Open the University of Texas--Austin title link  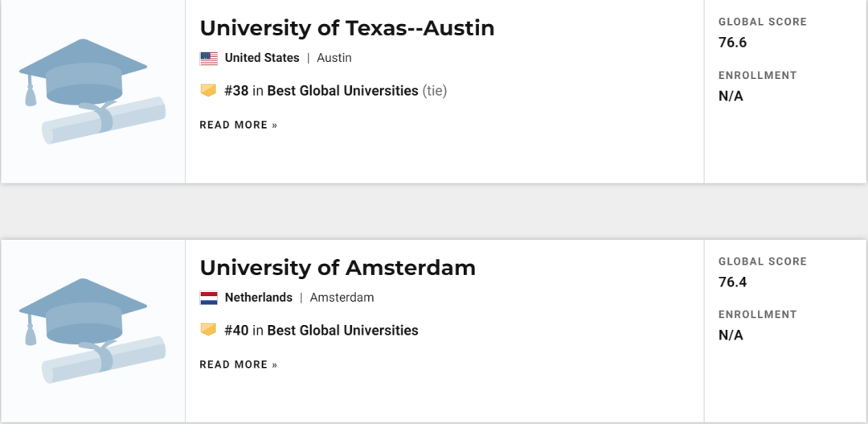346,28
